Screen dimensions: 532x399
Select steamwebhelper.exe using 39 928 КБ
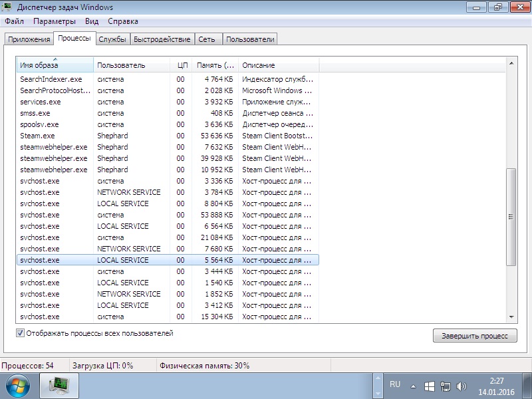click(x=168, y=158)
